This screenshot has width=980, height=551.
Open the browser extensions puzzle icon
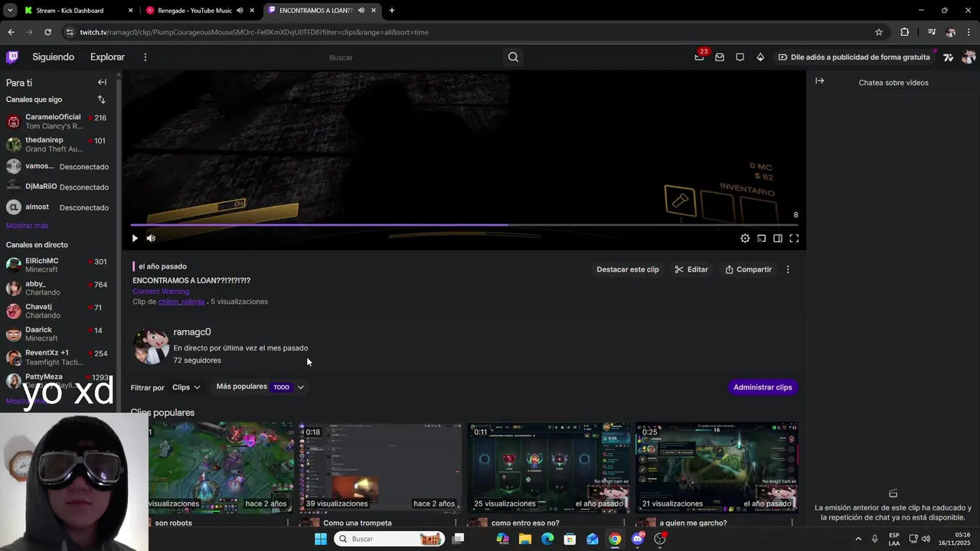point(904,32)
